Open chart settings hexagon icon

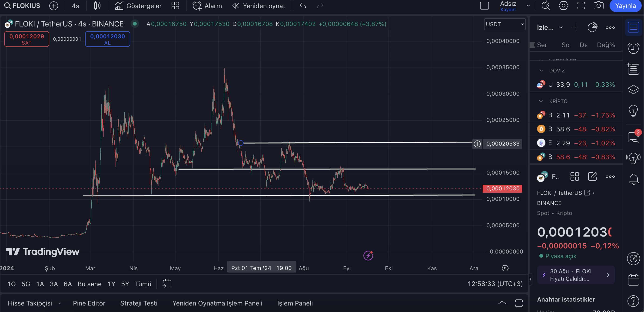tap(563, 6)
